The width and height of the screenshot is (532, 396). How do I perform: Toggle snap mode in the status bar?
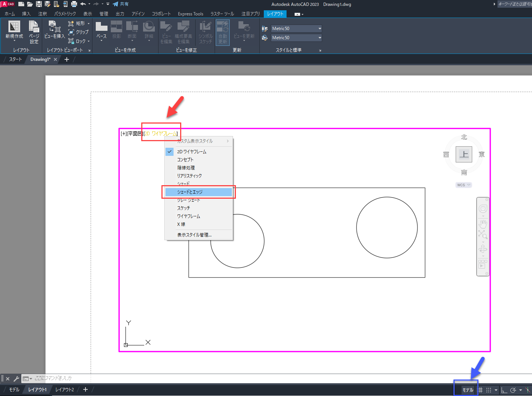[488, 390]
